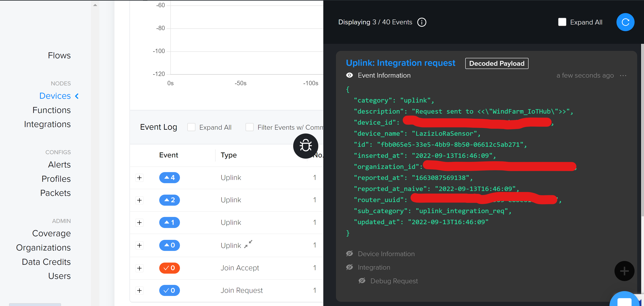Expand the Join Request event row

140,291
